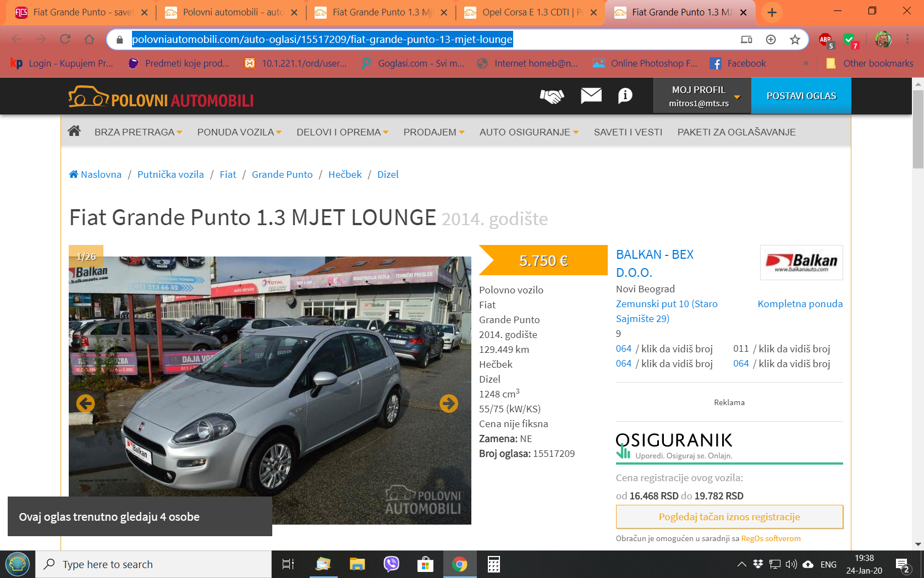This screenshot has width=924, height=578.
Task: Open the Viber icon in the taskbar
Action: [391, 564]
